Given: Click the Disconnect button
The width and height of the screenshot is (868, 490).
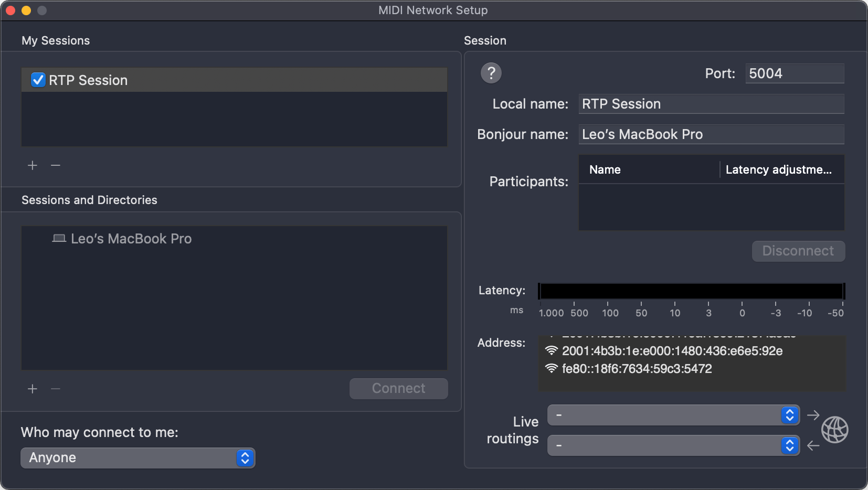Looking at the screenshot, I should click(x=798, y=251).
